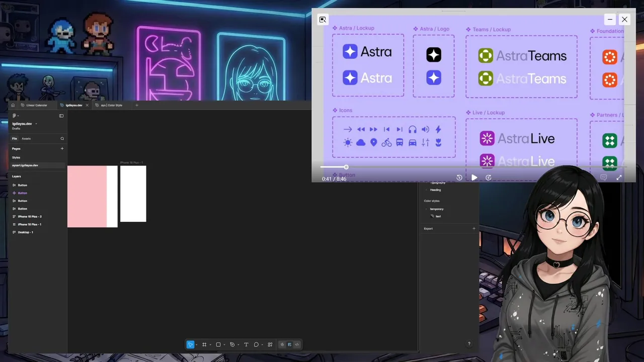Click the 0:41 / 8:46 time display

tap(334, 179)
